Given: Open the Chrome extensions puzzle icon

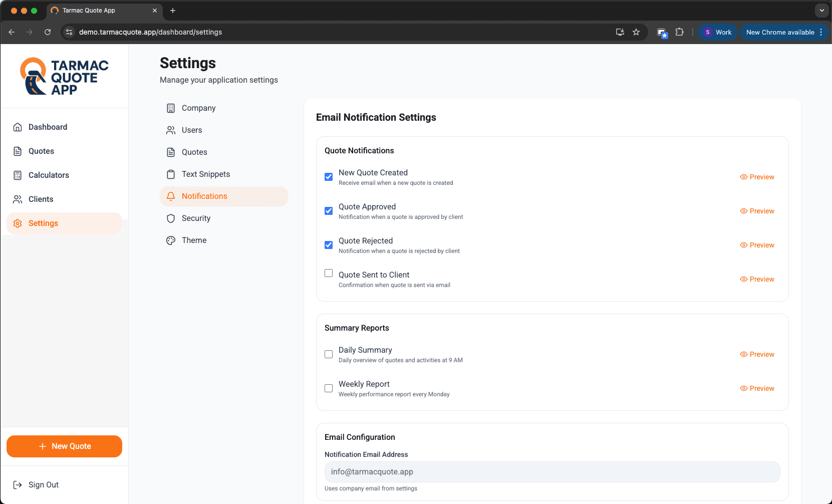Looking at the screenshot, I should click(x=679, y=32).
